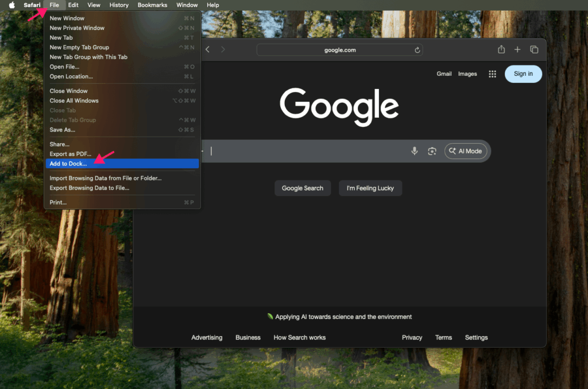Click the I'm Feeling Lucky button

[370, 188]
